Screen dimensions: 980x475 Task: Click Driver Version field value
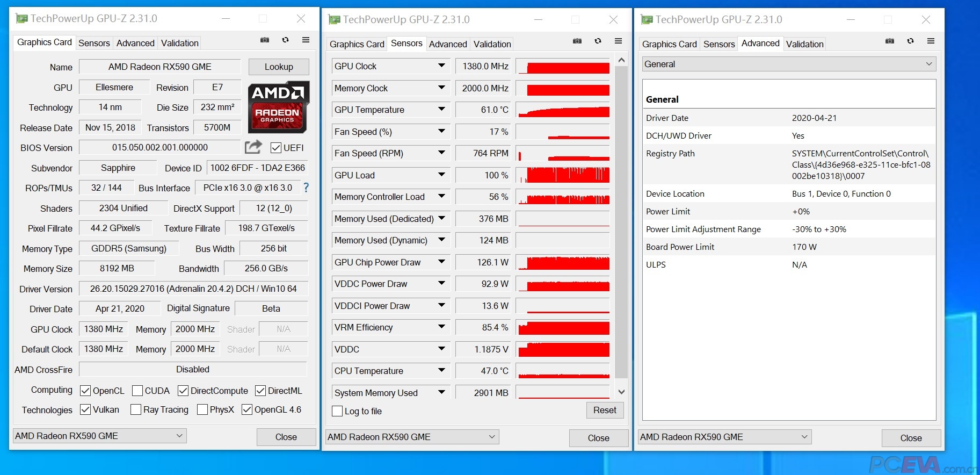coord(193,289)
